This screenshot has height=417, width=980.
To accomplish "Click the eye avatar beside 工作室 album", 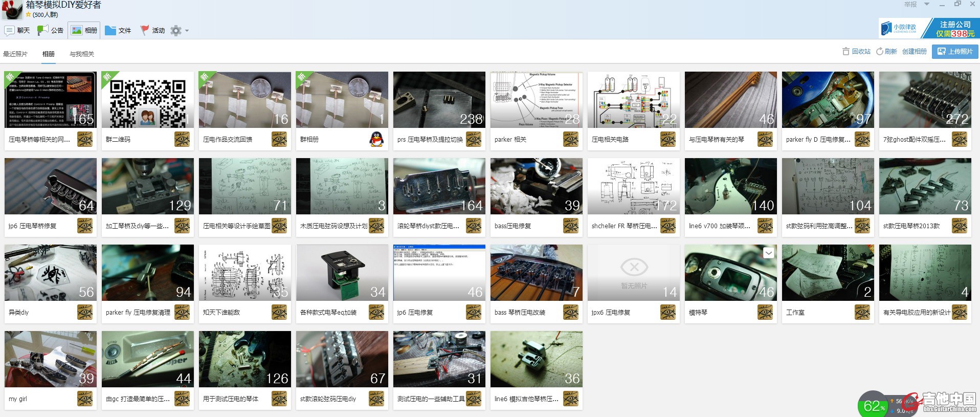I will (x=862, y=312).
